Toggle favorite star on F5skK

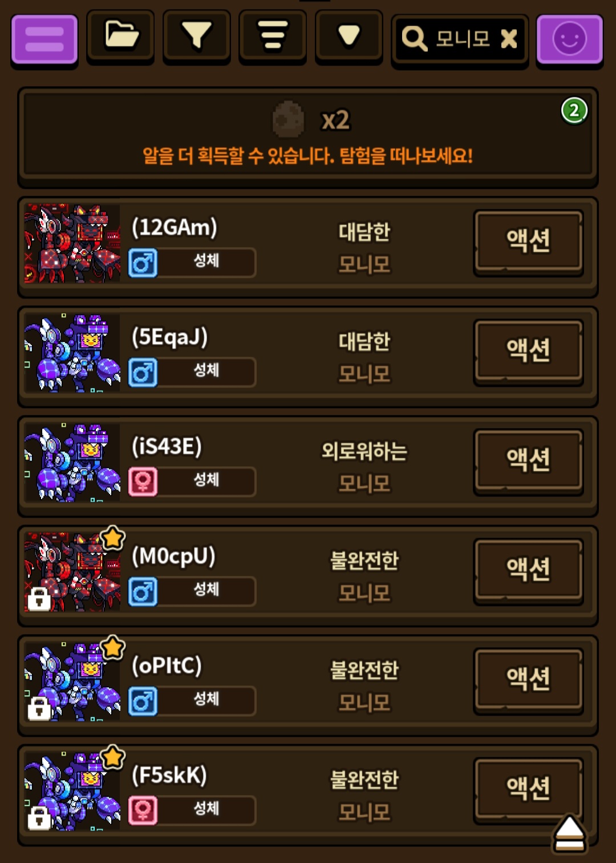(113, 757)
